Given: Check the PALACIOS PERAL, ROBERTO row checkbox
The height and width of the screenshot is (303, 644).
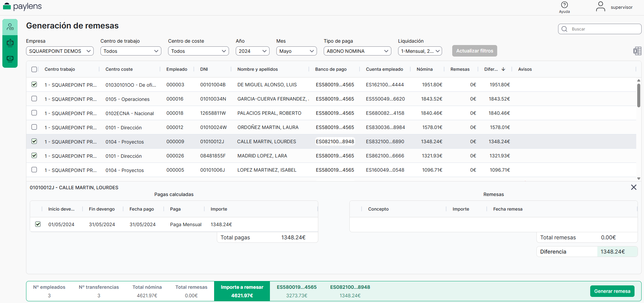Looking at the screenshot, I should (x=34, y=113).
